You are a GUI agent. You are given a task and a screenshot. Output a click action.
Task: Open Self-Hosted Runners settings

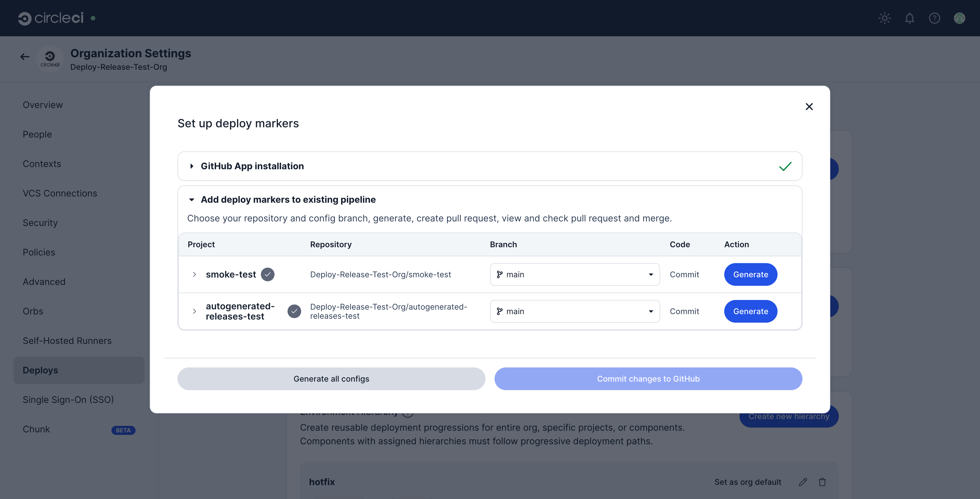(x=67, y=341)
